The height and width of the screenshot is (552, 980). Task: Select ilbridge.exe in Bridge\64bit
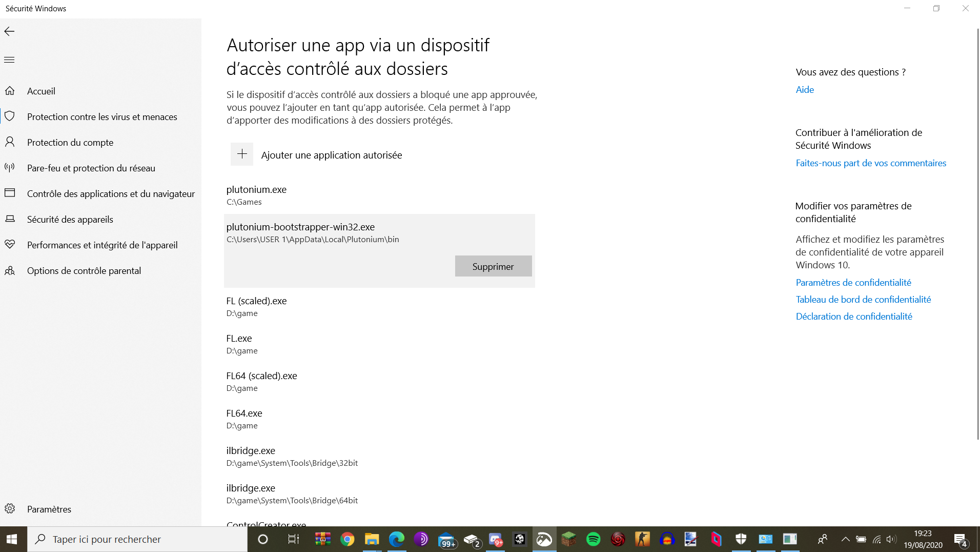[379, 494]
